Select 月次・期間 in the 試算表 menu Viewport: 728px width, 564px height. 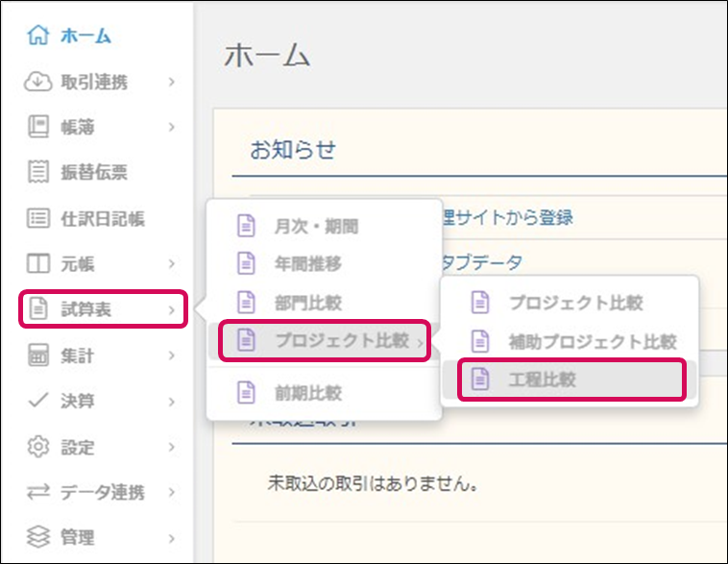coord(315,227)
